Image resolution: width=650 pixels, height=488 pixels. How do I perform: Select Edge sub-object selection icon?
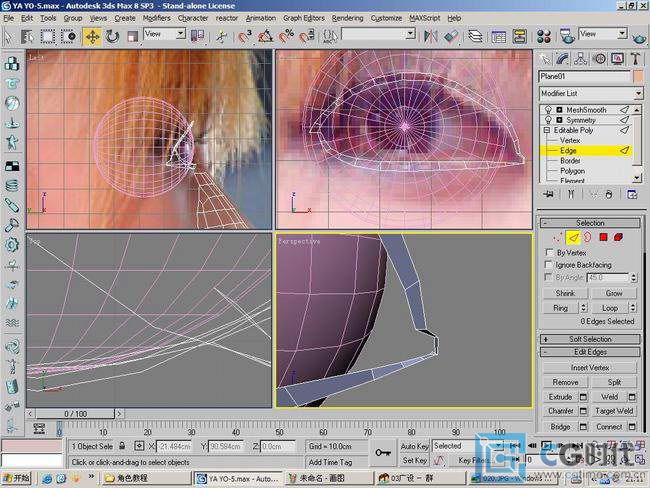pos(573,238)
